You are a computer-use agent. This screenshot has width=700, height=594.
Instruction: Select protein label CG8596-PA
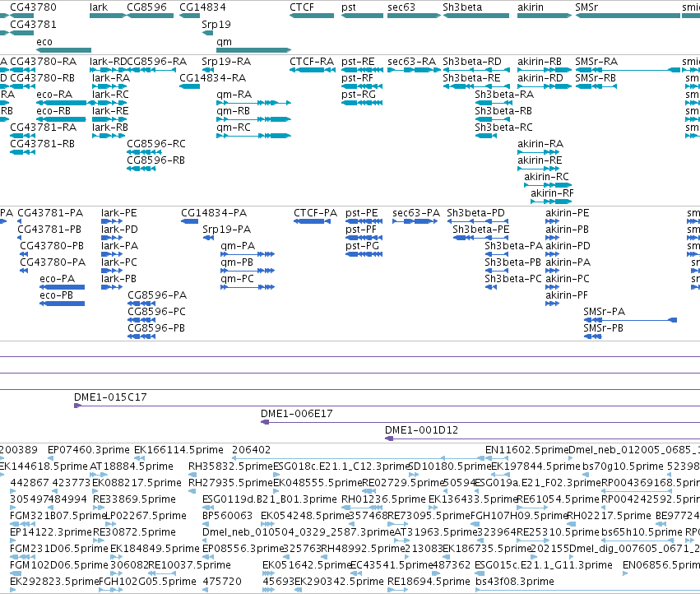pyautogui.click(x=157, y=295)
